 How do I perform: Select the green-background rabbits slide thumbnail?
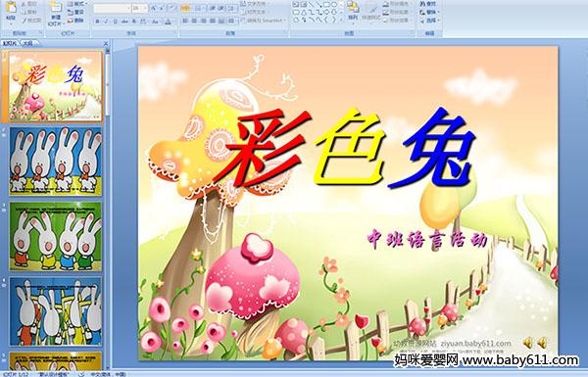click(56, 237)
